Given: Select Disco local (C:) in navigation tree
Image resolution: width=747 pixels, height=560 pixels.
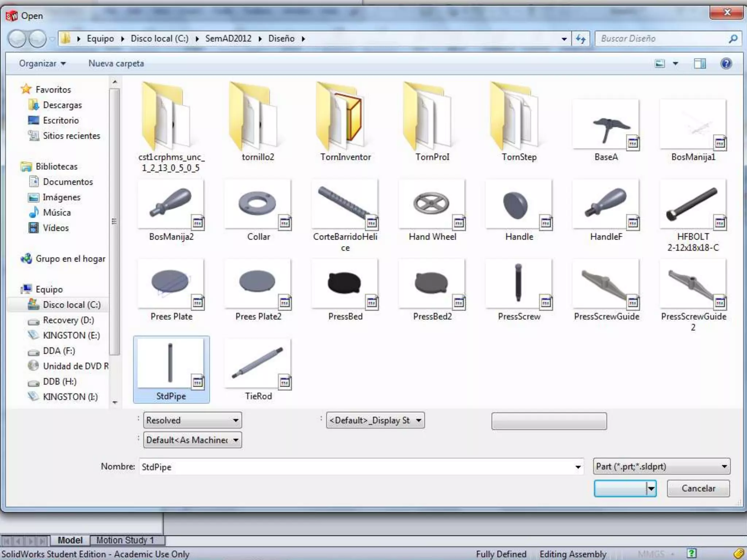Looking at the screenshot, I should [x=71, y=304].
